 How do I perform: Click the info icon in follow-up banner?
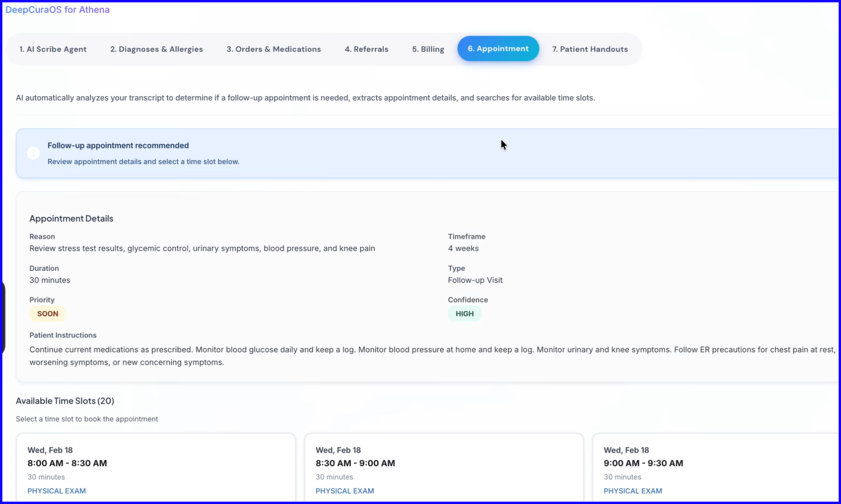[34, 153]
